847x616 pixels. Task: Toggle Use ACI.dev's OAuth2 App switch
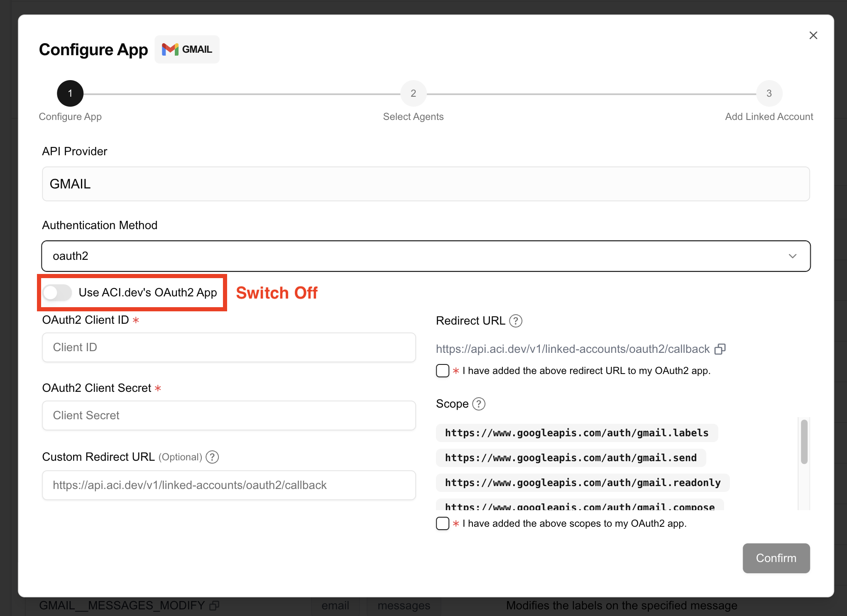pyautogui.click(x=57, y=293)
